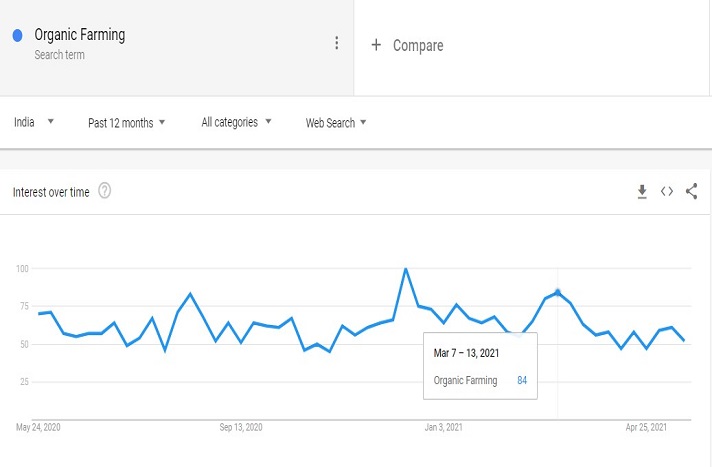Click the plus icon beside Compare
The image size is (712, 467).
pos(376,45)
